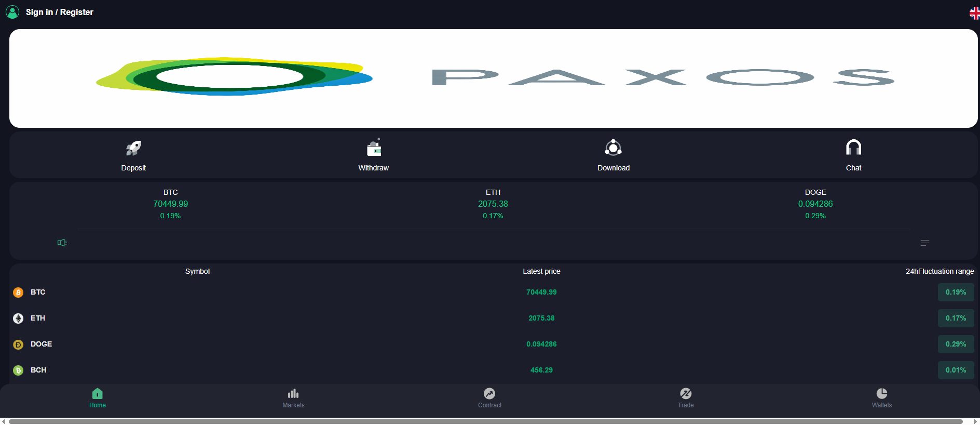The image size is (980, 425).
Task: Change language via UK flag icon
Action: coord(975,13)
